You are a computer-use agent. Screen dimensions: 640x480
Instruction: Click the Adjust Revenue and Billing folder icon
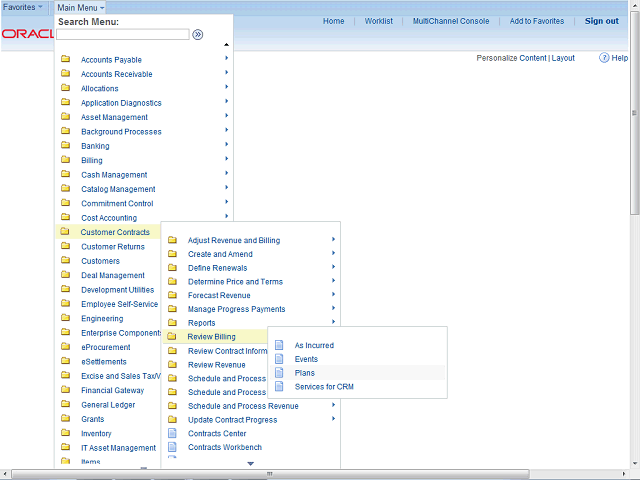pos(172,240)
